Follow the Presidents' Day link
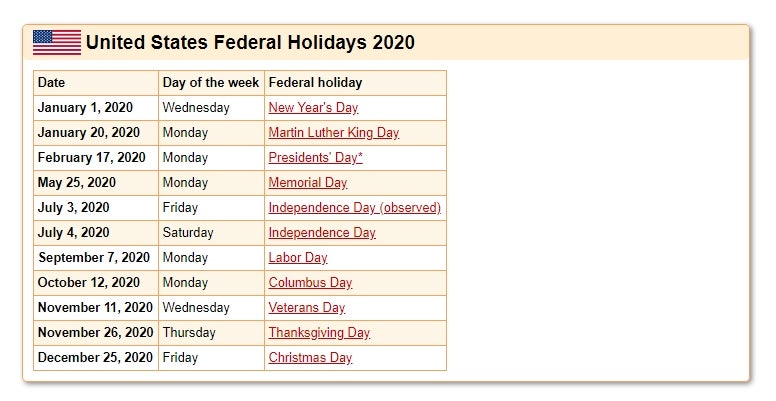Viewport: 776px width, 401px height. tap(315, 157)
